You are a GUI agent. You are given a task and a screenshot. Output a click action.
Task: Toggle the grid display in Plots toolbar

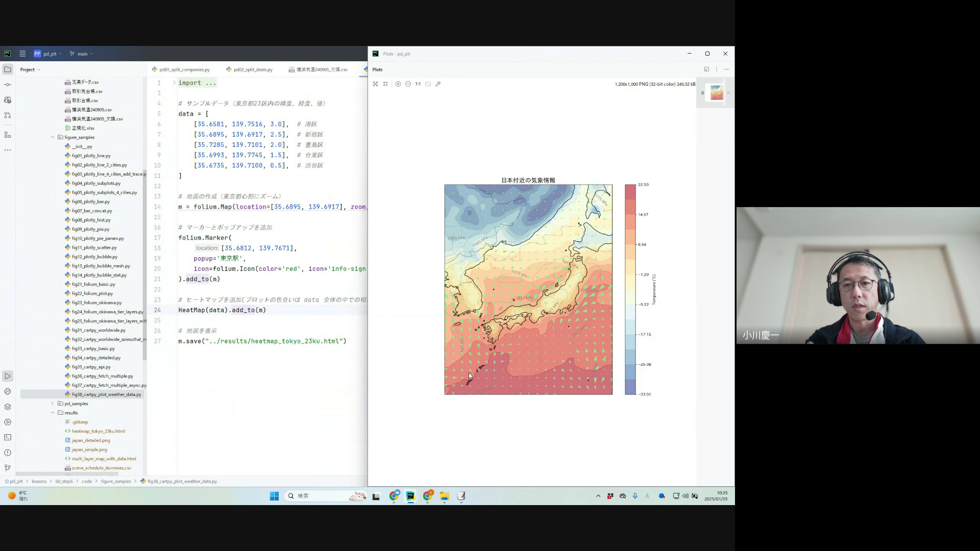pos(385,84)
